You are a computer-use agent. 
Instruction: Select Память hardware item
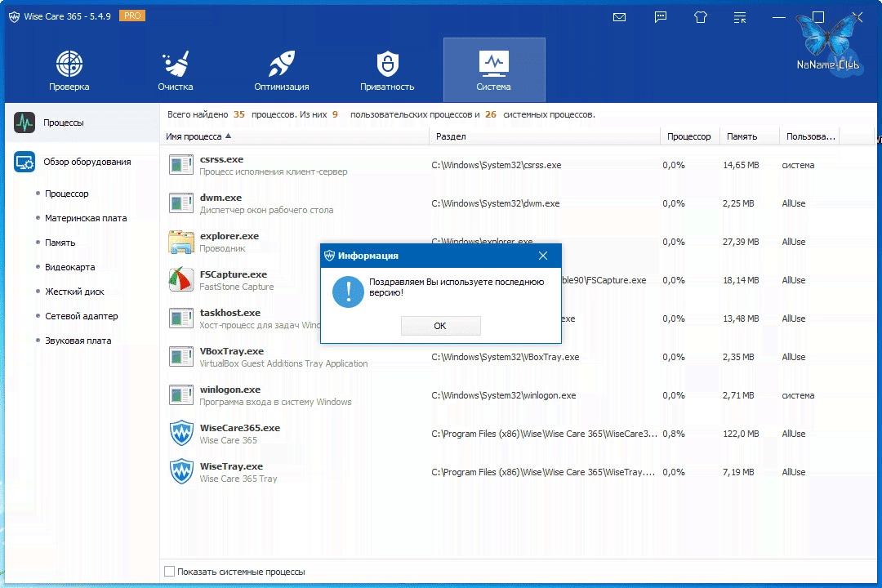60,243
